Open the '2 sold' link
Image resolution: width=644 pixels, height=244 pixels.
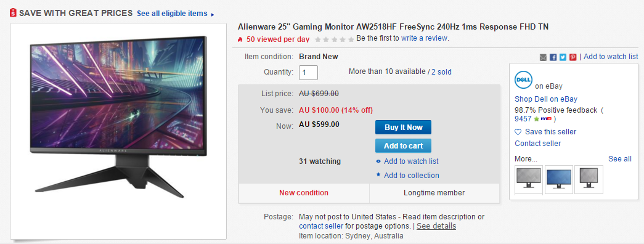click(441, 72)
